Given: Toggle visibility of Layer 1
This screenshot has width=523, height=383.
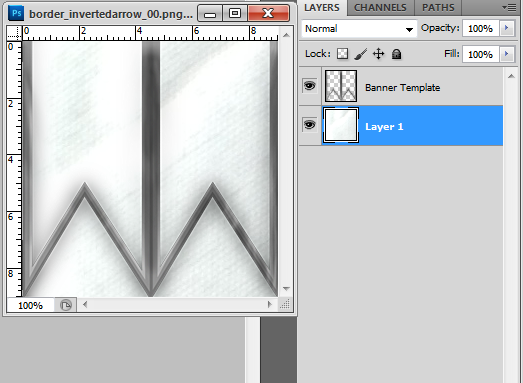Looking at the screenshot, I should tap(310, 125).
